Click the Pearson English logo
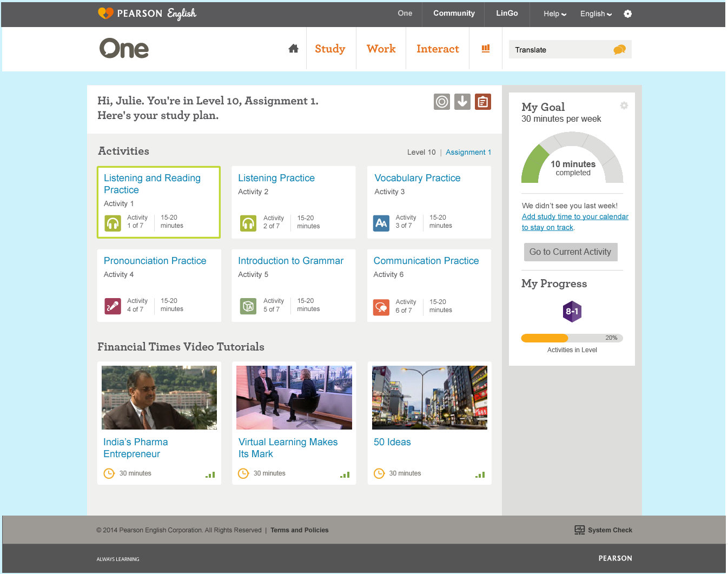Screen dimensions: 728x574 click(x=147, y=14)
